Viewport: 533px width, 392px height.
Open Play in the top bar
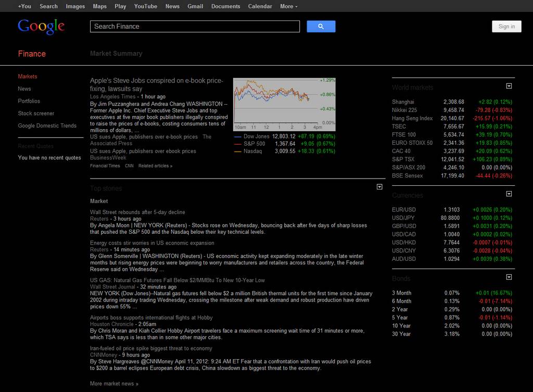[120, 6]
